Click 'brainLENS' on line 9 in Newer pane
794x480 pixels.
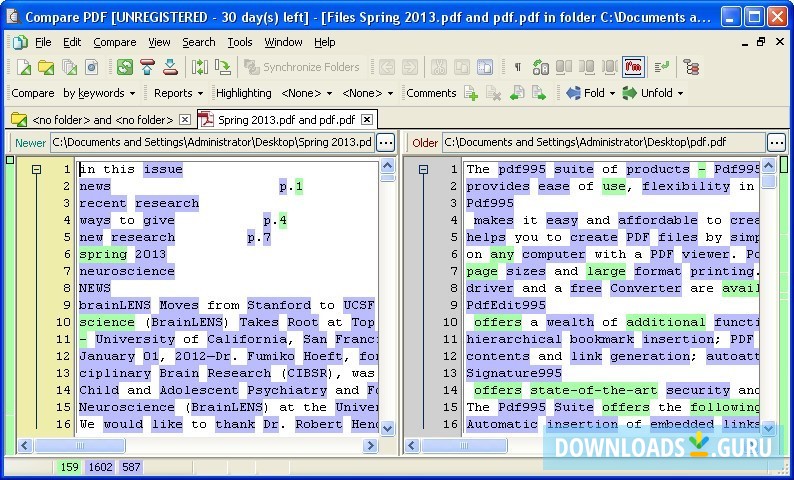(115, 305)
